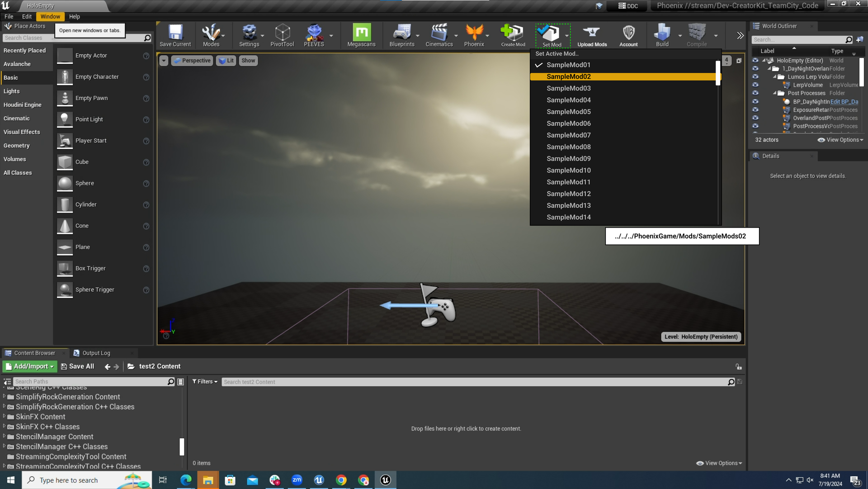868x489 pixels.
Task: Toggle visibility eye for LerpVolume actor
Action: pyautogui.click(x=755, y=85)
